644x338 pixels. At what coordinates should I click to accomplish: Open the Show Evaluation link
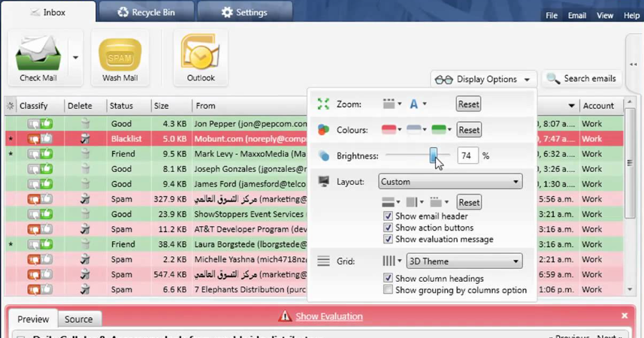click(x=329, y=316)
